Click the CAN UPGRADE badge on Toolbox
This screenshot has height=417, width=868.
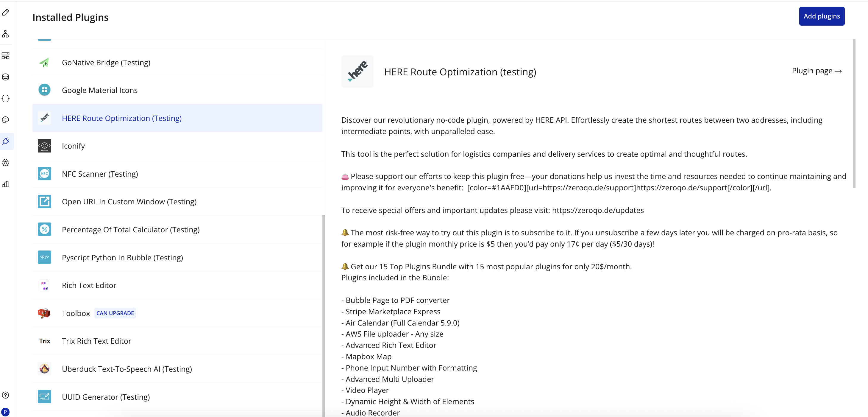click(x=115, y=313)
